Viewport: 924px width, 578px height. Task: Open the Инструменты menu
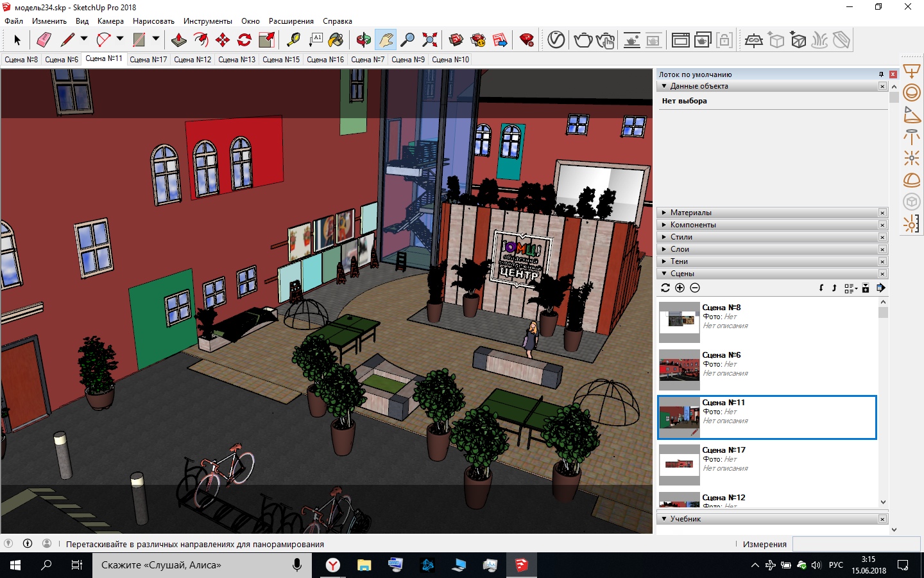(x=208, y=21)
